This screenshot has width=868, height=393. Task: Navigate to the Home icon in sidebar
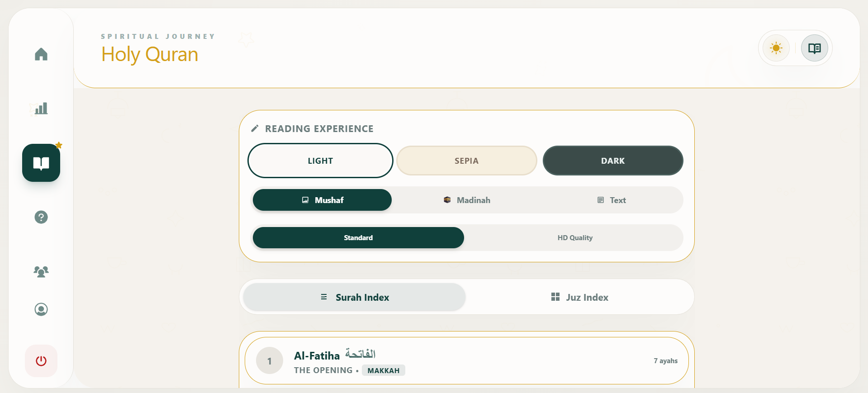(41, 54)
